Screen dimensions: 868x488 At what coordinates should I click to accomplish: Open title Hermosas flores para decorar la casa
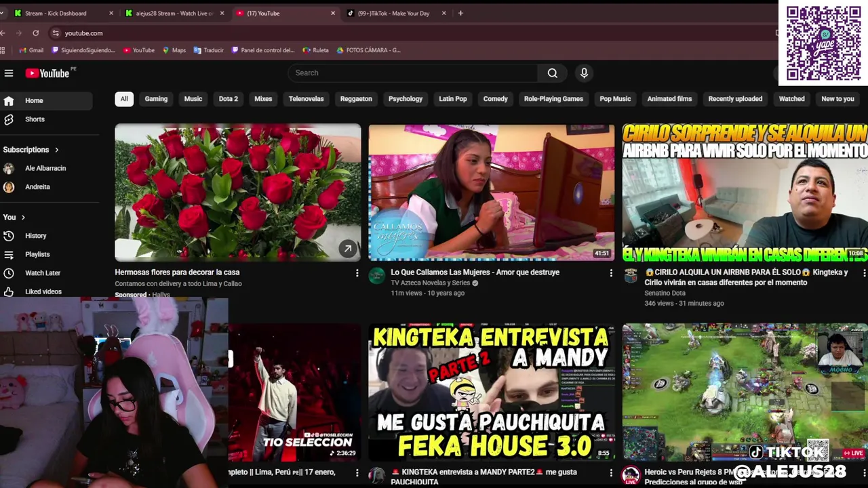pos(177,272)
